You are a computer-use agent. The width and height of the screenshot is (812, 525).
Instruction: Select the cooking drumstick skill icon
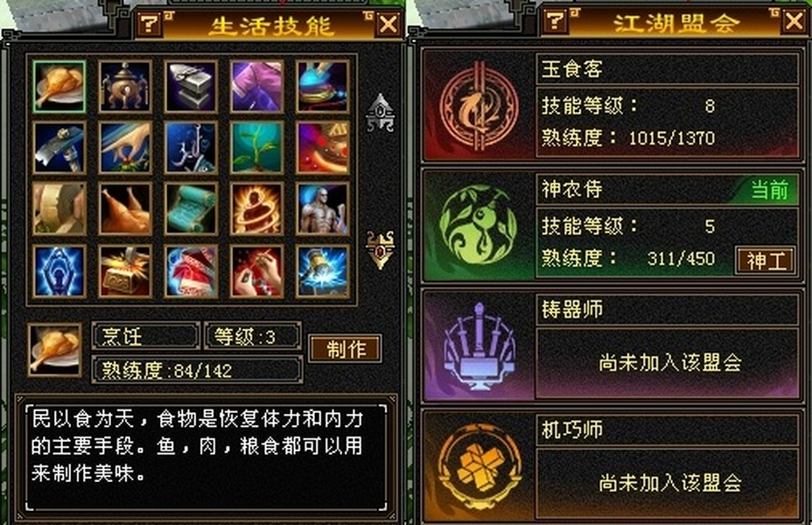[59, 87]
